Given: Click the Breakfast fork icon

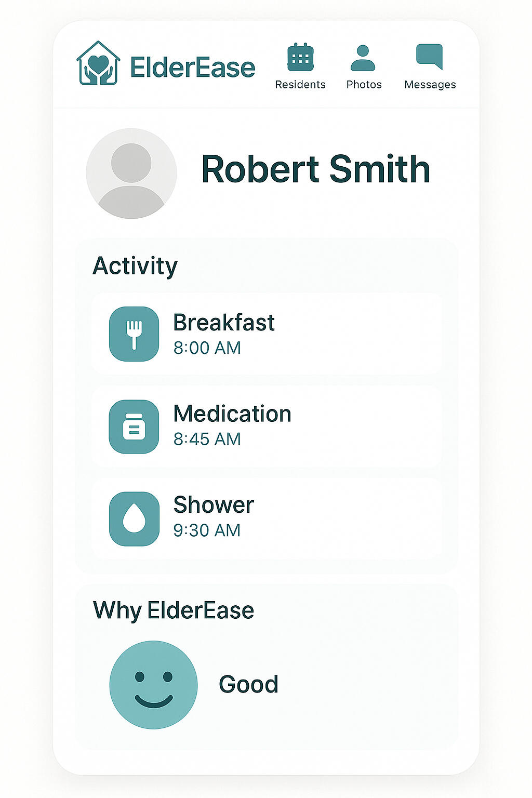Looking at the screenshot, I should [x=134, y=334].
